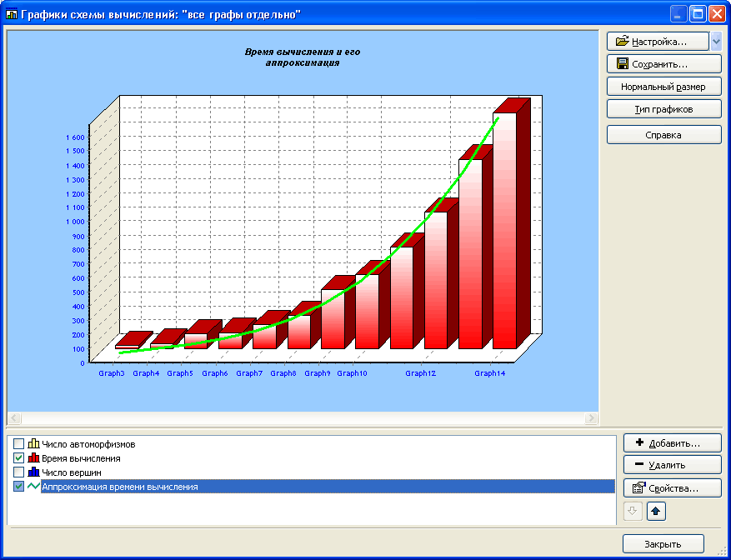This screenshot has width=731, height=560.
Task: Uncheck the Время вычисления checkbox
Action: tap(18, 457)
